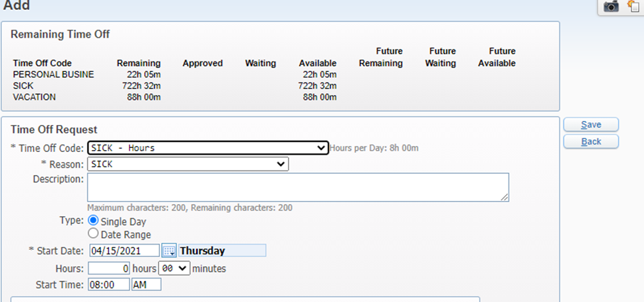Click the camera snapshot icon
This screenshot has width=644, height=302.
point(611,6)
